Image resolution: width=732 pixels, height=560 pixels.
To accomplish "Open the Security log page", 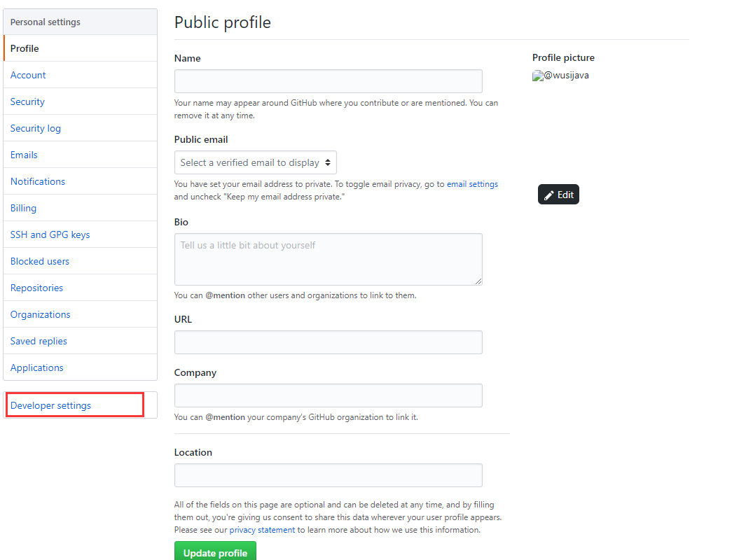I will (36, 128).
